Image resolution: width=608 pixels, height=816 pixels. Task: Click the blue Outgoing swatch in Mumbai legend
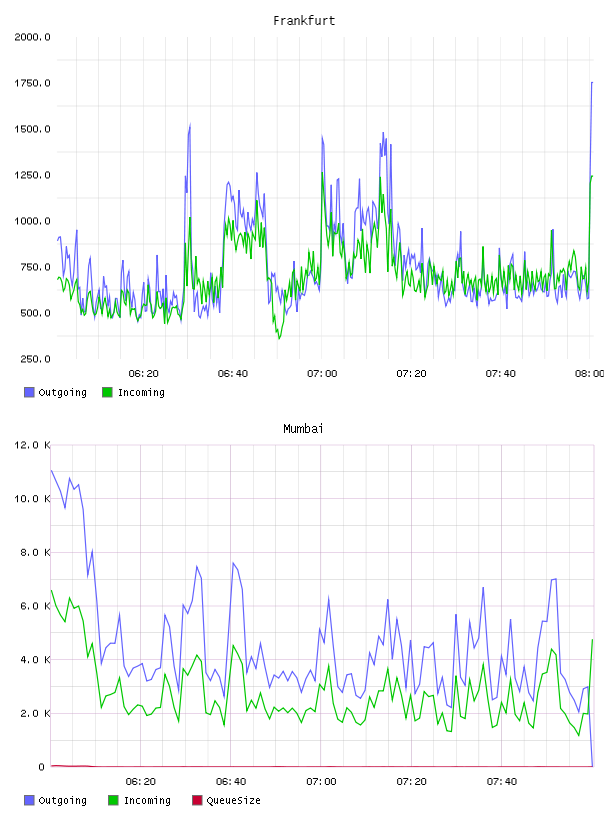29,800
